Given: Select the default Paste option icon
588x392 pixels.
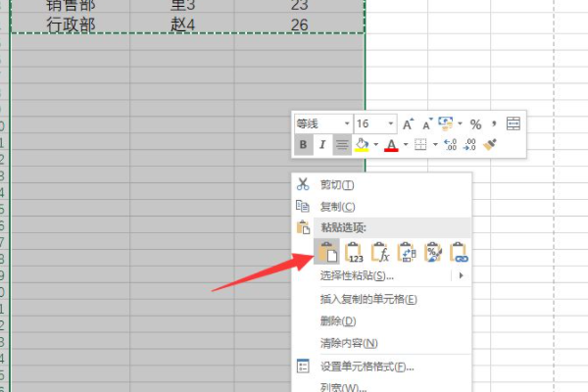Looking at the screenshot, I should (327, 252).
